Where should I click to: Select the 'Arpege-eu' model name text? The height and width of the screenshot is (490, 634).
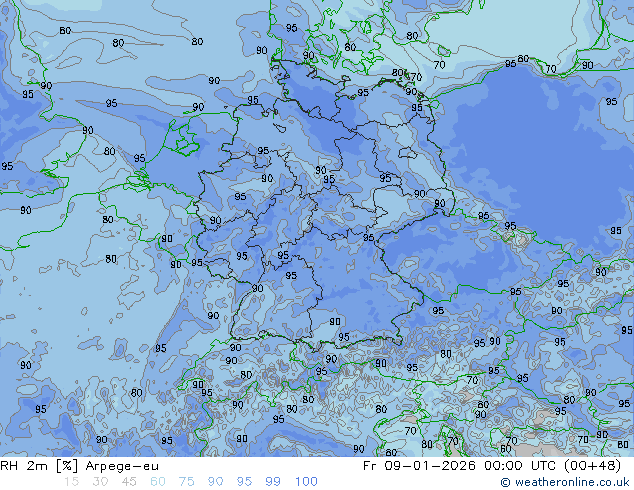point(122,467)
